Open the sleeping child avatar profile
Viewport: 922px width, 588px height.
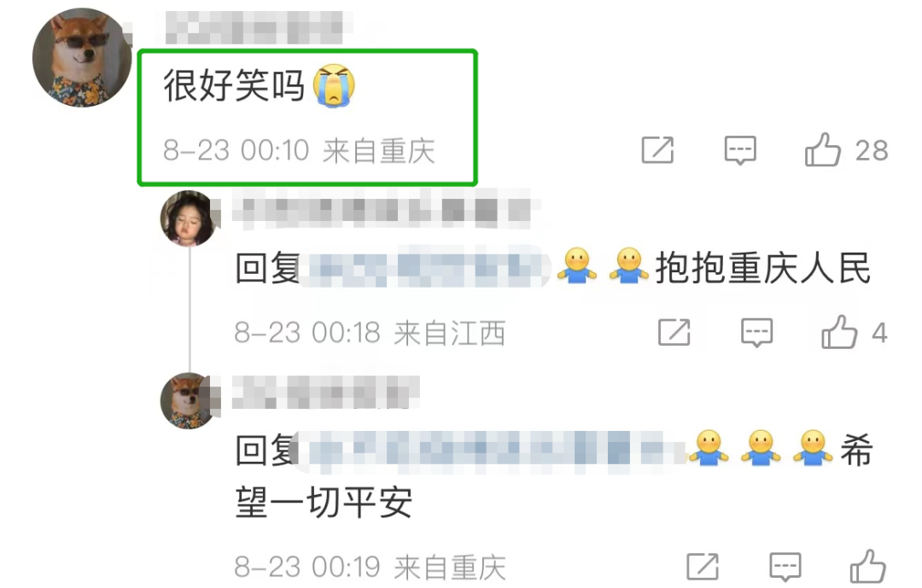[189, 218]
